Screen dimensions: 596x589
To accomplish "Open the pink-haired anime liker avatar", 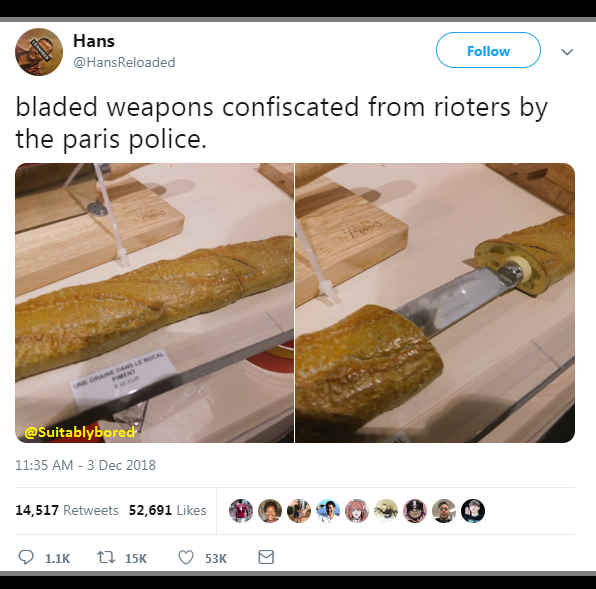I will (x=357, y=511).
